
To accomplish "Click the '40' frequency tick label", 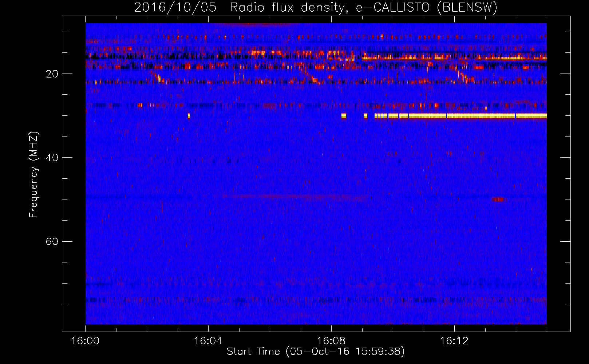I will click(x=52, y=158).
